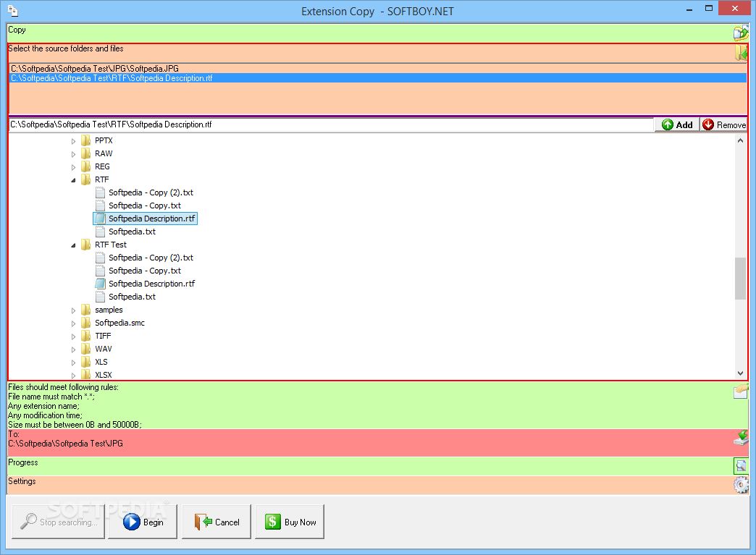The width and height of the screenshot is (756, 555).
Task: Click the RTF folder icon
Action: (x=86, y=179)
